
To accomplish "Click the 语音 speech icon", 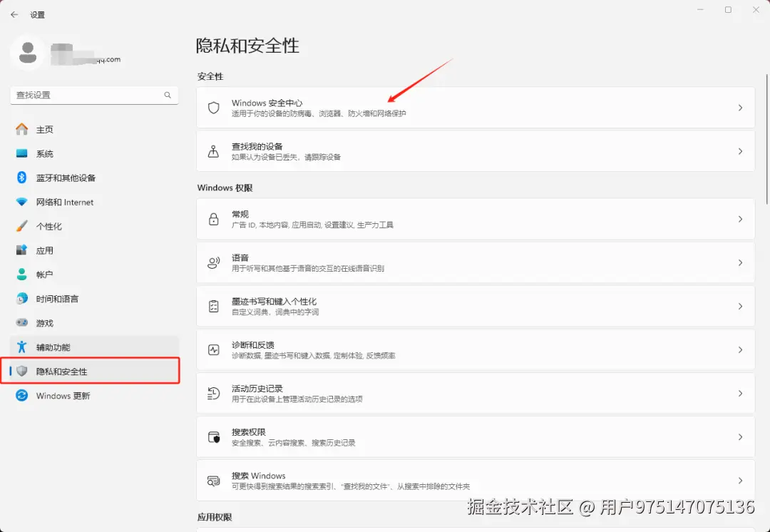I will [x=214, y=262].
